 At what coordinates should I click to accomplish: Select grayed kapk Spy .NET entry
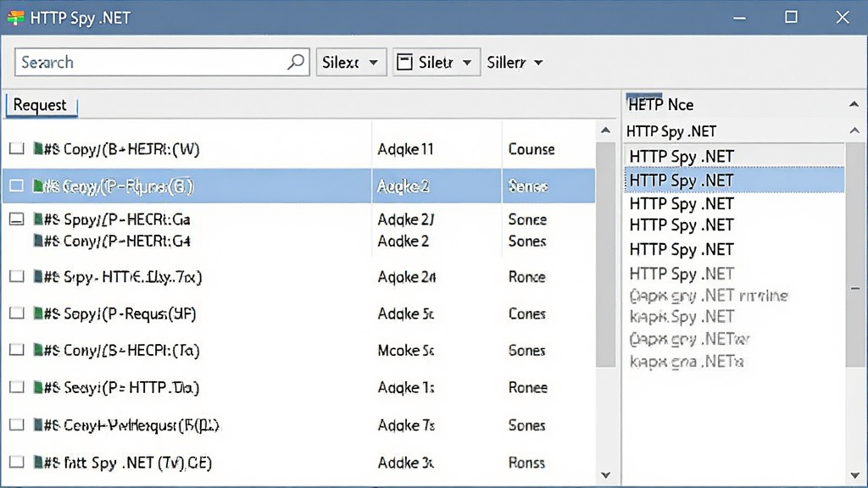click(682, 317)
